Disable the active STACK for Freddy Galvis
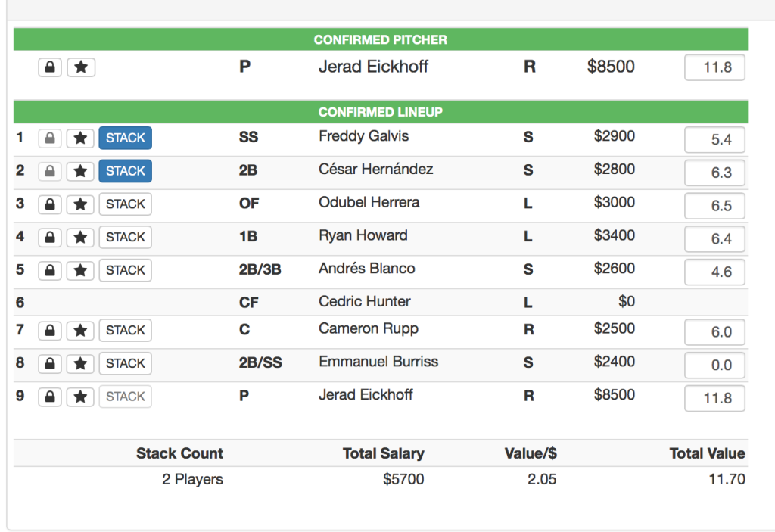 pos(125,138)
